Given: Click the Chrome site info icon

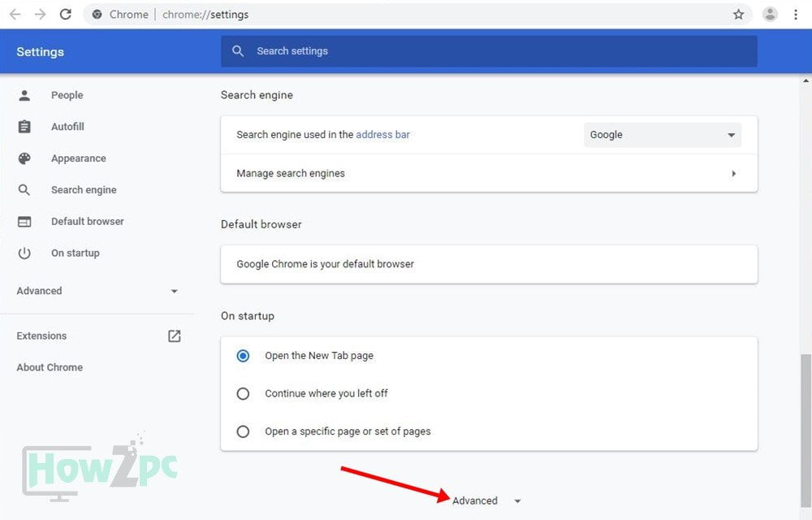Looking at the screenshot, I should (x=97, y=15).
